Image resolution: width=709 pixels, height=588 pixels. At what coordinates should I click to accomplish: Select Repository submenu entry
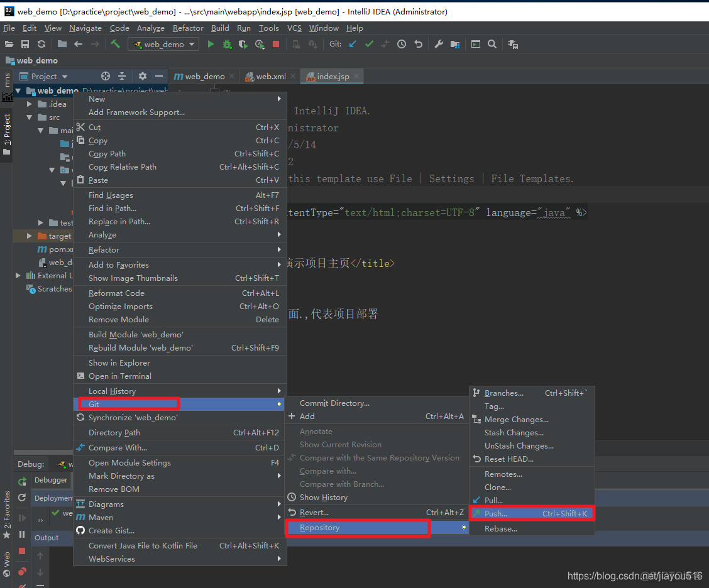(376, 528)
